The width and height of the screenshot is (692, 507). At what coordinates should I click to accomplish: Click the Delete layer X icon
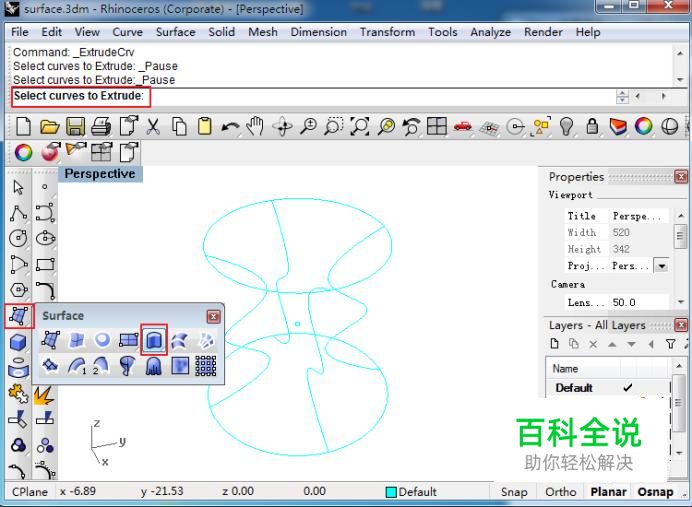[593, 344]
